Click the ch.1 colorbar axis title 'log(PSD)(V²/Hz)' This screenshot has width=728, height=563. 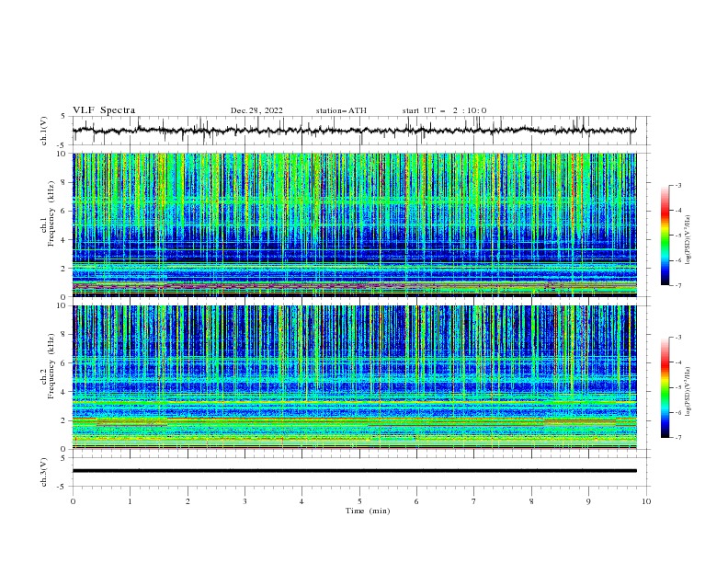[x=688, y=240]
